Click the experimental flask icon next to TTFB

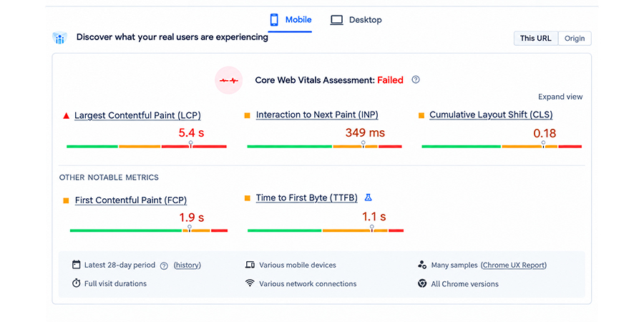368,197
